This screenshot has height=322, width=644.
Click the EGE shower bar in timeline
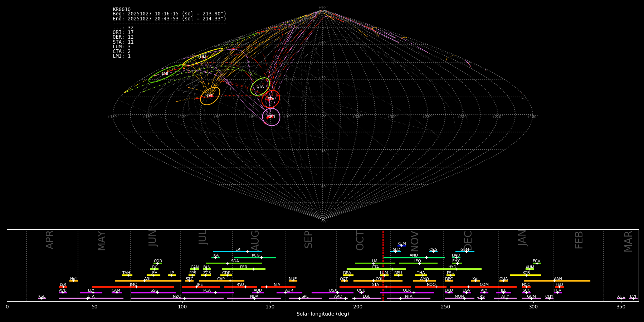(367, 298)
